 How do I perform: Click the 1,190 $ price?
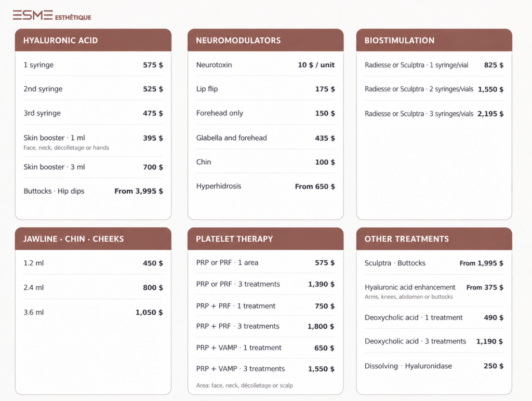(x=489, y=341)
